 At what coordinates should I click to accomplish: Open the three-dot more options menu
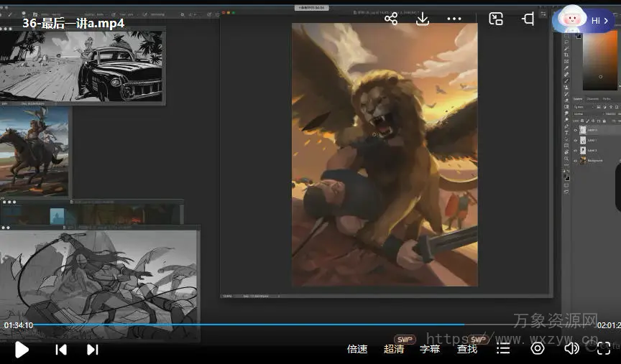pos(454,19)
